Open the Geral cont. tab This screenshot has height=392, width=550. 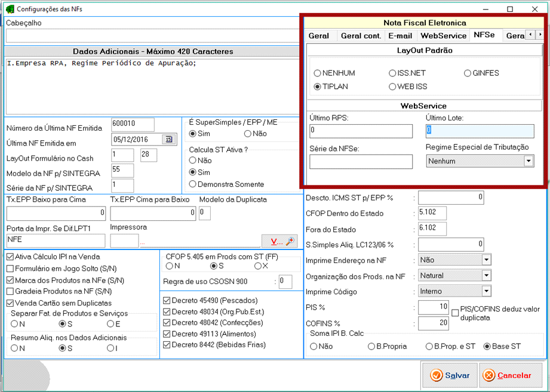click(361, 36)
